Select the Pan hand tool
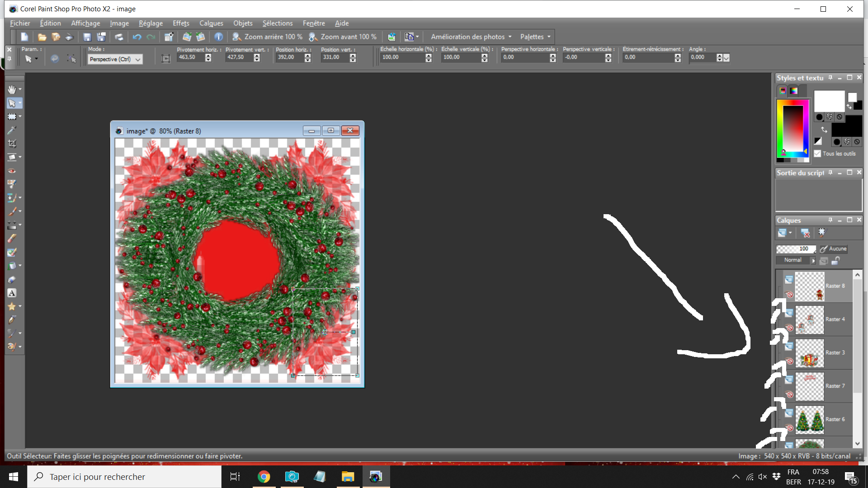 [x=12, y=89]
